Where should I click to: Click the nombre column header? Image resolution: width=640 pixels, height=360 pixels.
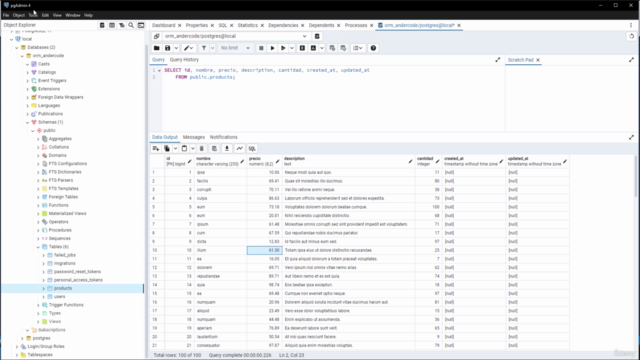coord(219,161)
